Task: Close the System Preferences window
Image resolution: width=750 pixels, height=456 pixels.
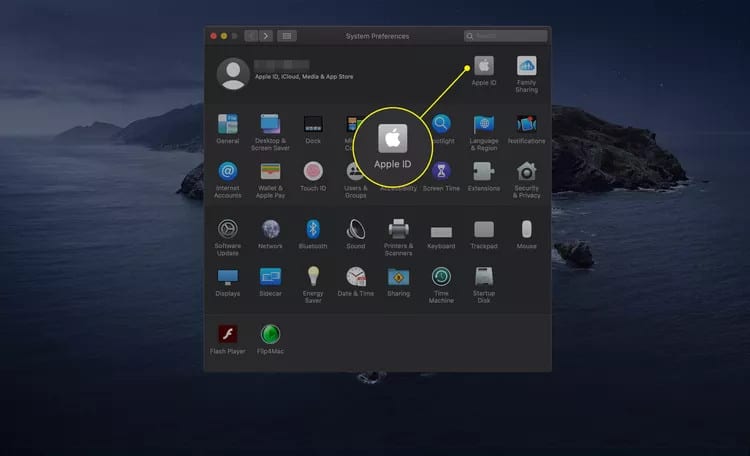Action: click(x=213, y=36)
